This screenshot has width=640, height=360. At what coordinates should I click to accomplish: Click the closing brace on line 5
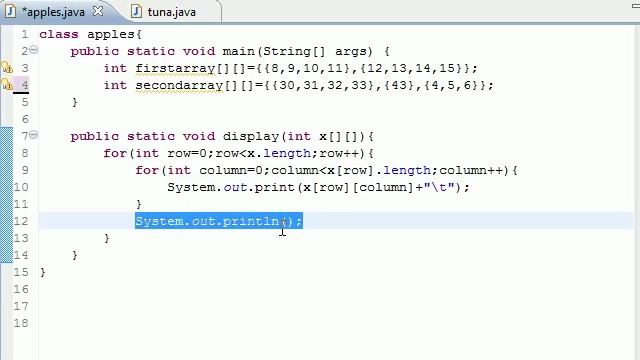pyautogui.click(x=75, y=102)
